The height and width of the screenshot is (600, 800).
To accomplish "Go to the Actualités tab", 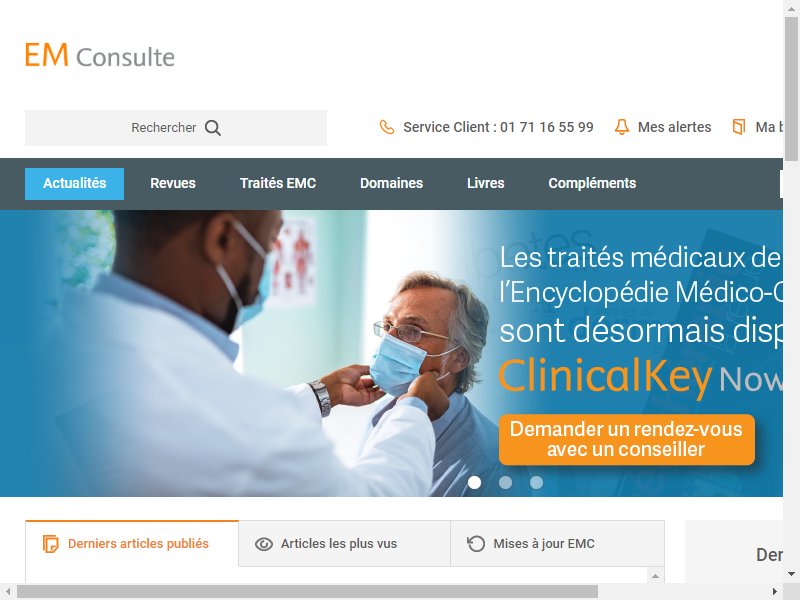I will click(74, 184).
